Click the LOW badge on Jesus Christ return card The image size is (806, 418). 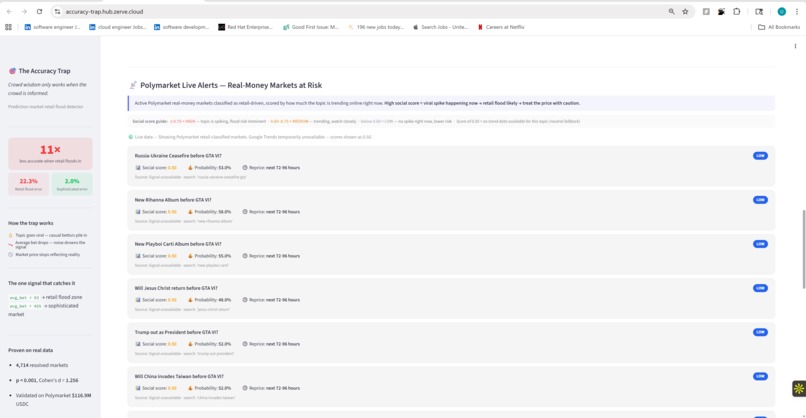click(x=760, y=288)
